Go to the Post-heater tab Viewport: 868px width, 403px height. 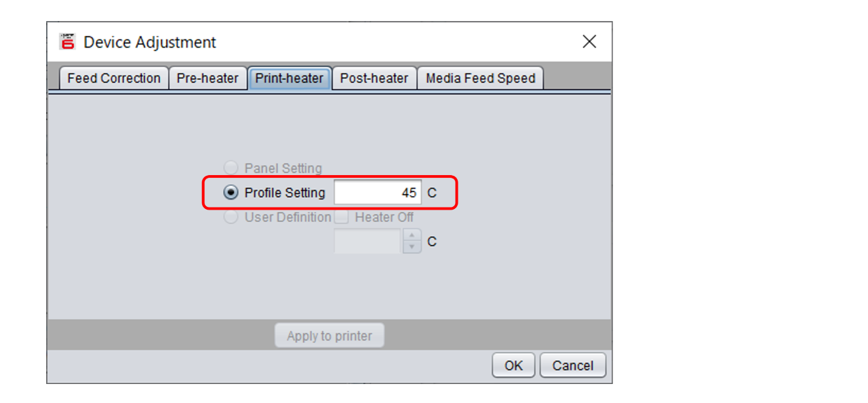(x=374, y=78)
